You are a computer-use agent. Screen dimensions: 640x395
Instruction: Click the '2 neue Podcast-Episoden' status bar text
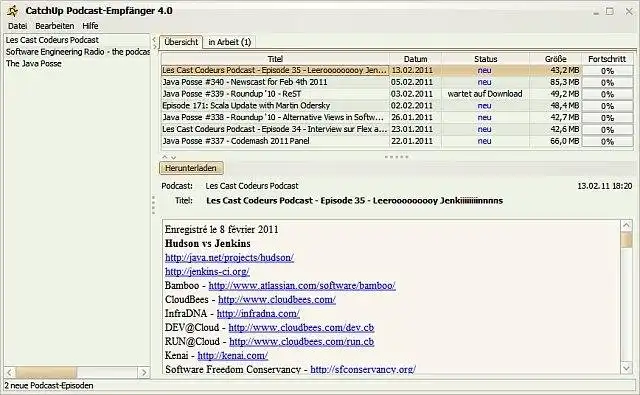coord(49,386)
